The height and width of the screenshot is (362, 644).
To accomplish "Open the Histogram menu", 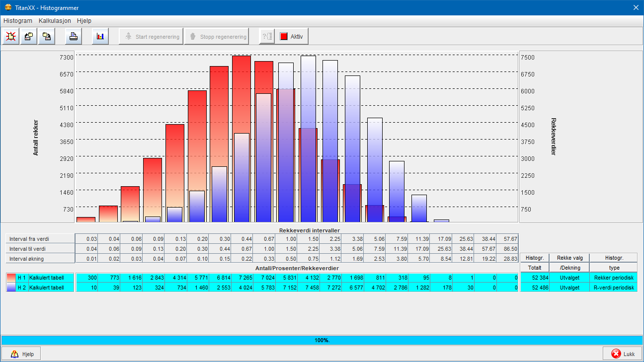I will pyautogui.click(x=18, y=21).
